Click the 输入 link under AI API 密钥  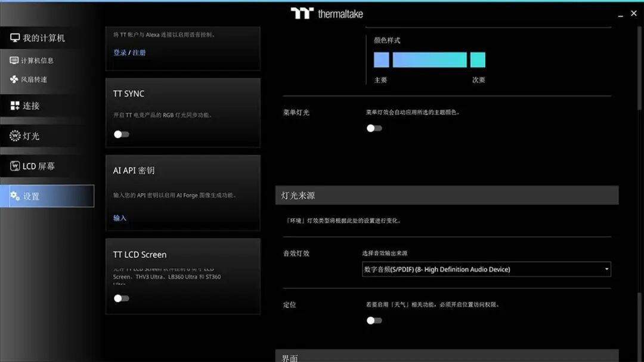[x=120, y=218]
